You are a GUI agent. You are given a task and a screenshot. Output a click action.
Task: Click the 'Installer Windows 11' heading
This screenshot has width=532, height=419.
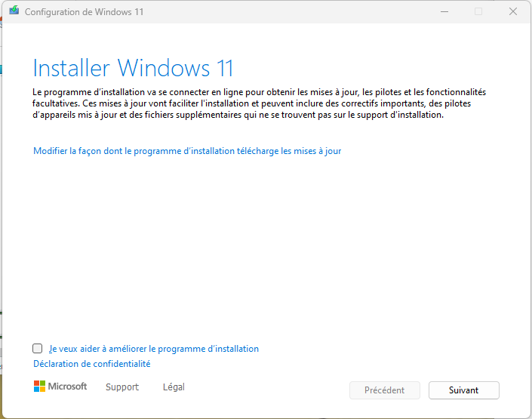pos(133,68)
